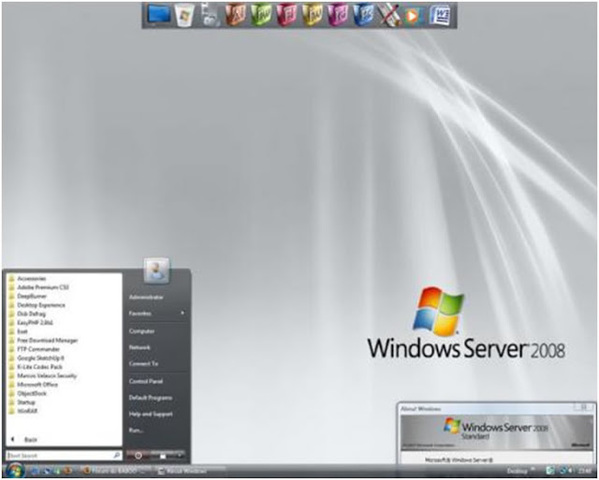
Task: Open the Run... dialog
Action: pos(136,430)
